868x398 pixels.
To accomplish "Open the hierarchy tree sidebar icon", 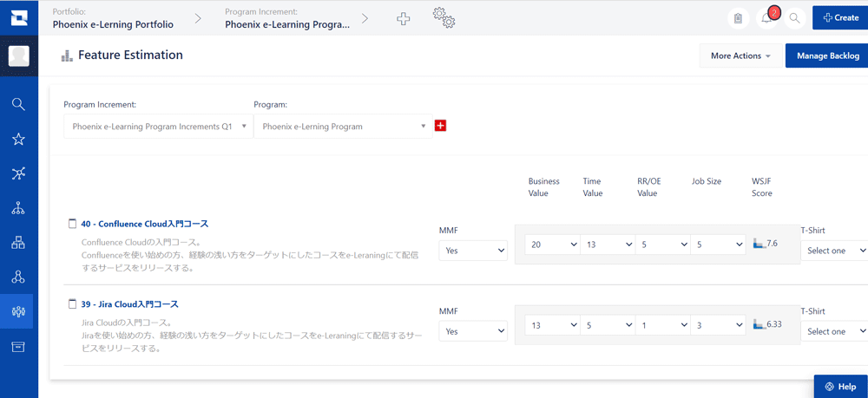I will (19, 208).
